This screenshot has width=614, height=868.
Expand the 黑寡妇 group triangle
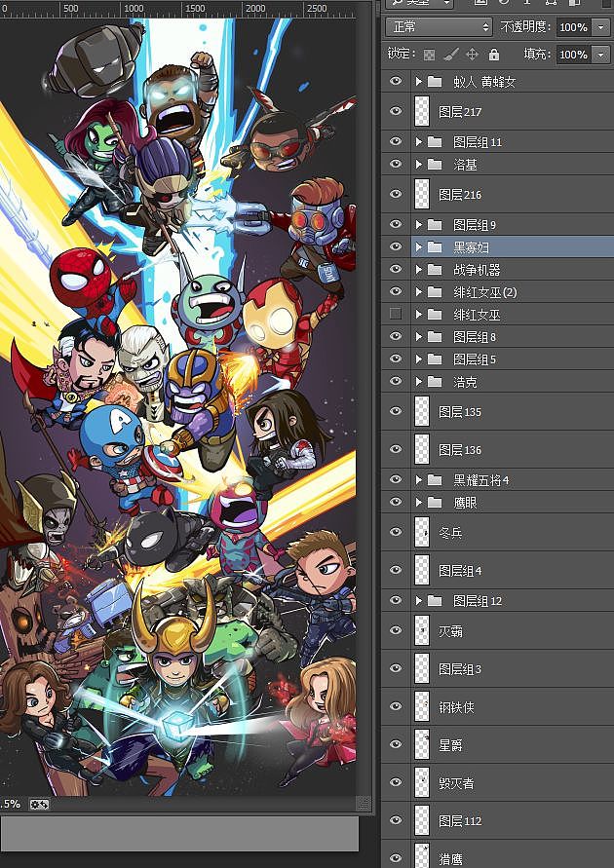tap(419, 246)
